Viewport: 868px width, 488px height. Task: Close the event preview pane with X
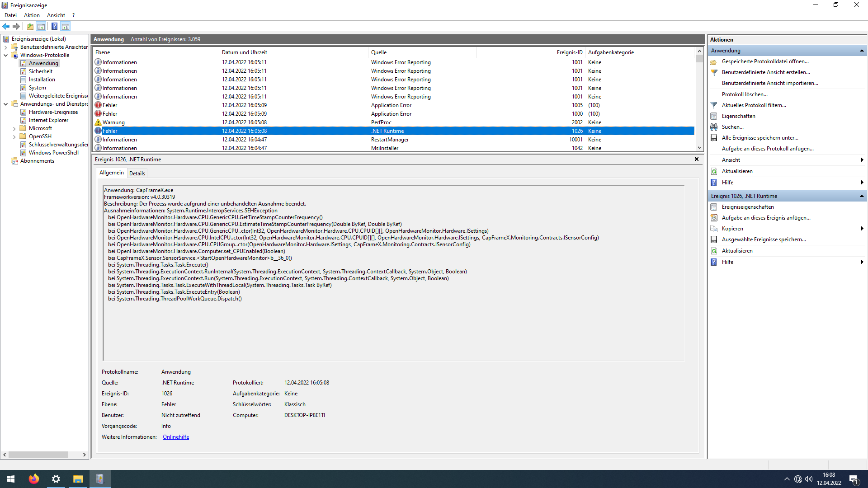[696, 159]
